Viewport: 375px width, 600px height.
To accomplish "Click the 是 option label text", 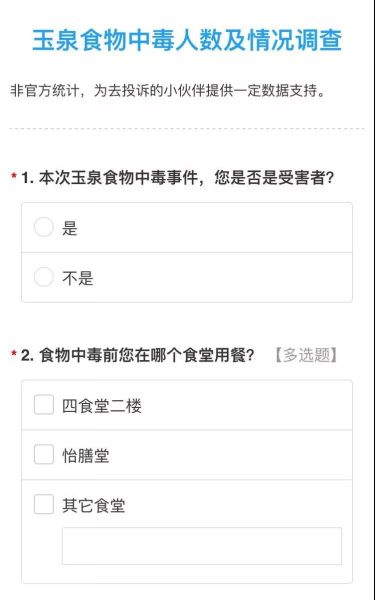I will coord(70,229).
